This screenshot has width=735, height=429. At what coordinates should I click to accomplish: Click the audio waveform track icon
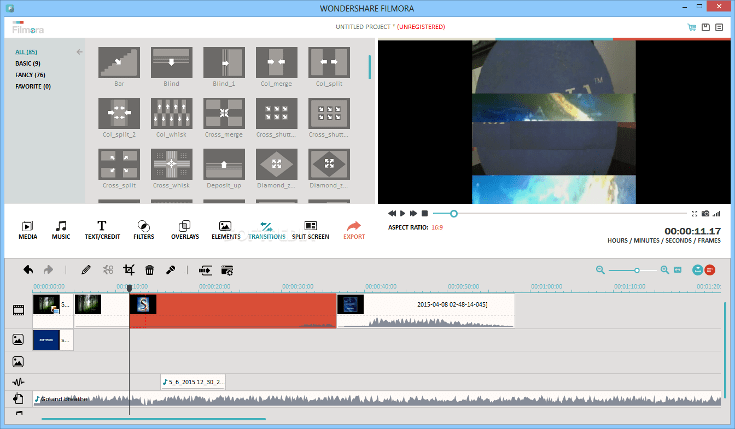coord(18,382)
